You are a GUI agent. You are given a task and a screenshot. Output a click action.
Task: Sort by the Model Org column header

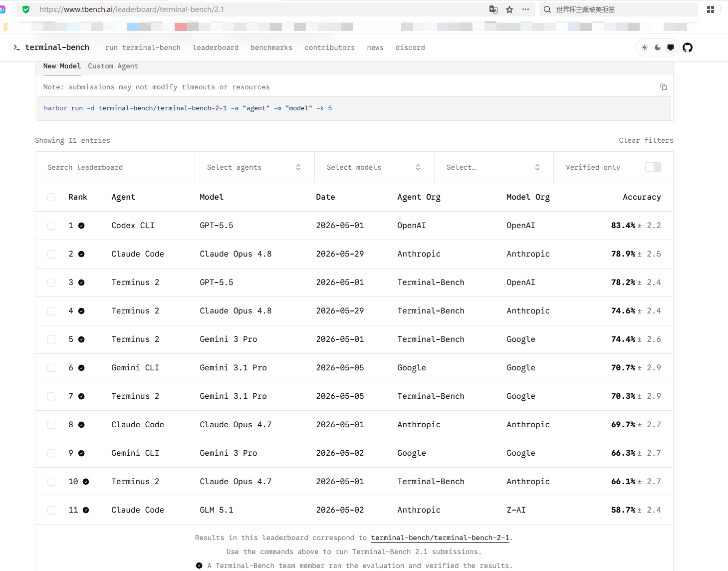click(x=528, y=197)
